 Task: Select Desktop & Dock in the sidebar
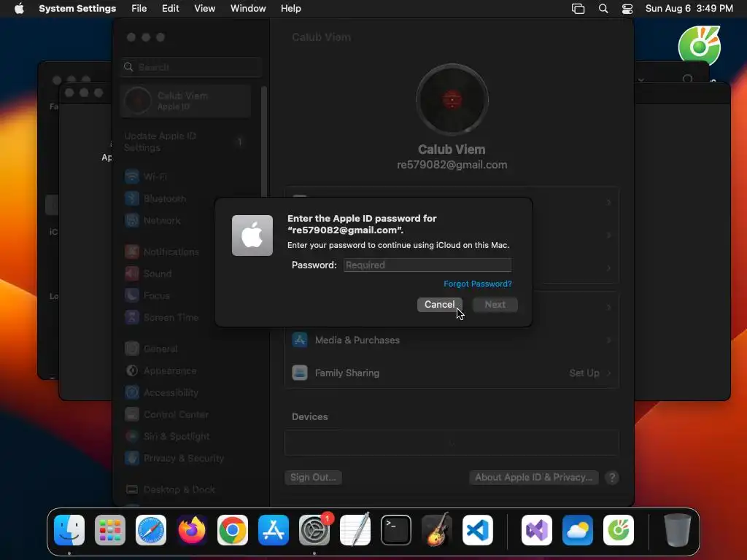[186, 489]
